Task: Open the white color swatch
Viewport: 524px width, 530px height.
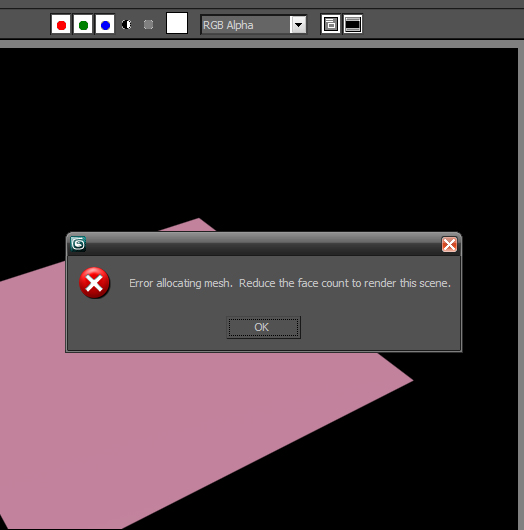Action: pos(177,23)
